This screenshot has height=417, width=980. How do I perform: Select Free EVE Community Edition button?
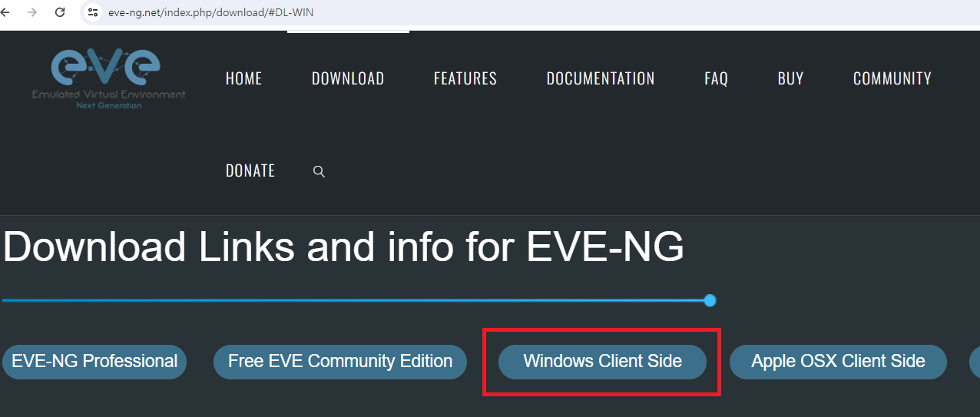tap(340, 362)
